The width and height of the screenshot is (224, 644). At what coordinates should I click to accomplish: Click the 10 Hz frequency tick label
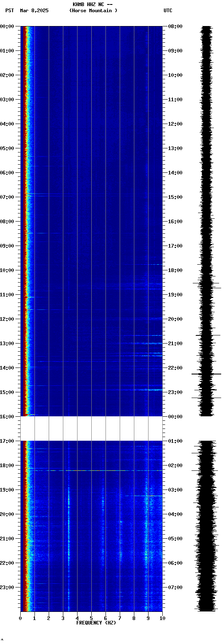pyautogui.click(x=162, y=618)
